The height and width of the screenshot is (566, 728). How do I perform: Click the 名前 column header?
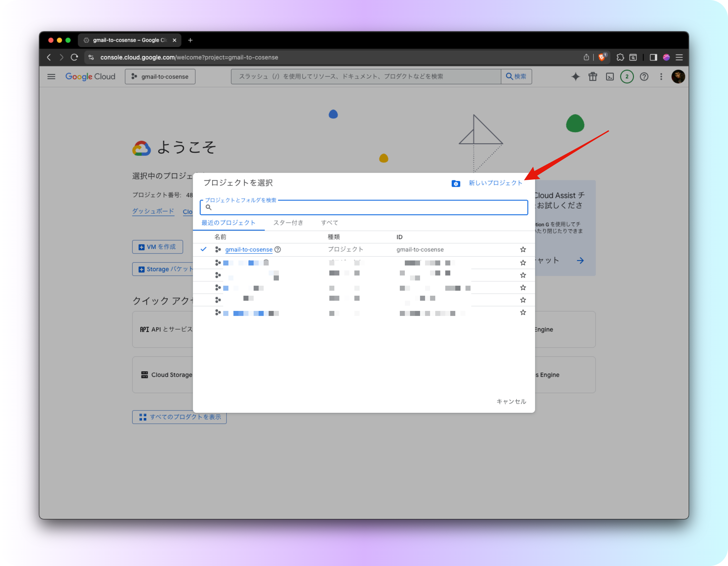click(x=220, y=237)
